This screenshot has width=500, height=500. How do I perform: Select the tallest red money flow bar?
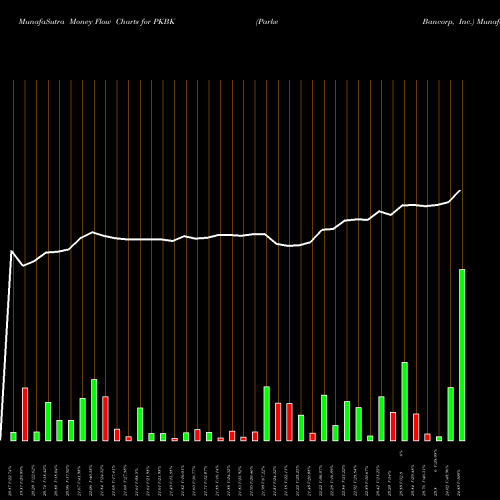click(x=25, y=414)
